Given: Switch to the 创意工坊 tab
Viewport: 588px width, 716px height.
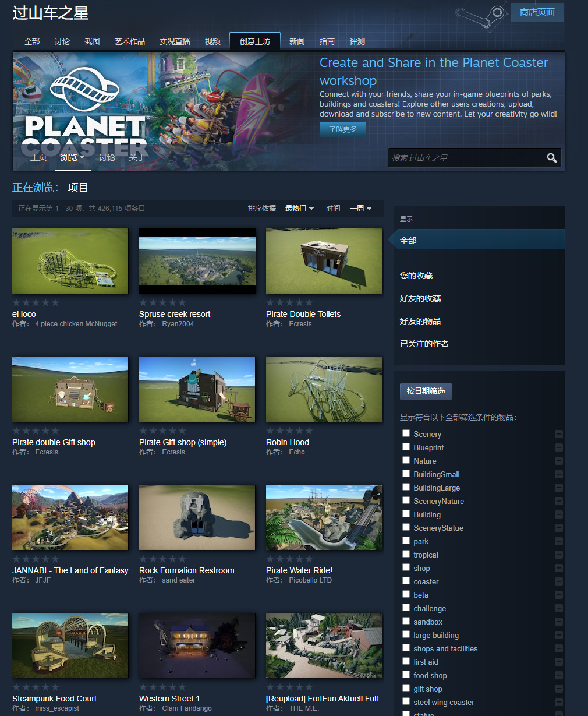Looking at the screenshot, I should click(255, 41).
